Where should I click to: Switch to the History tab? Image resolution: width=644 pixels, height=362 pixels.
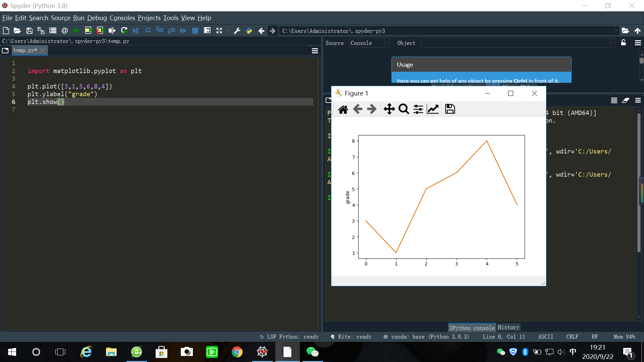[x=508, y=327]
